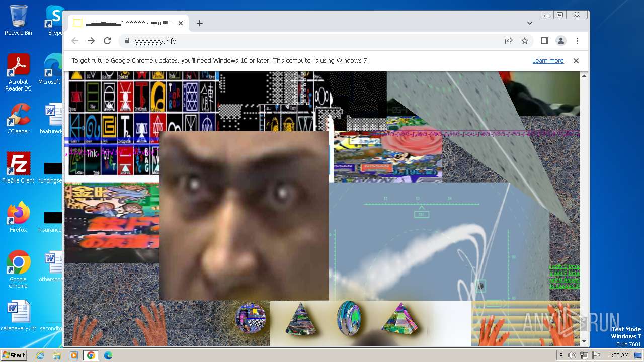Open FileZilla Client desktop icon
Viewport: 644px width, 362px height.
18,167
